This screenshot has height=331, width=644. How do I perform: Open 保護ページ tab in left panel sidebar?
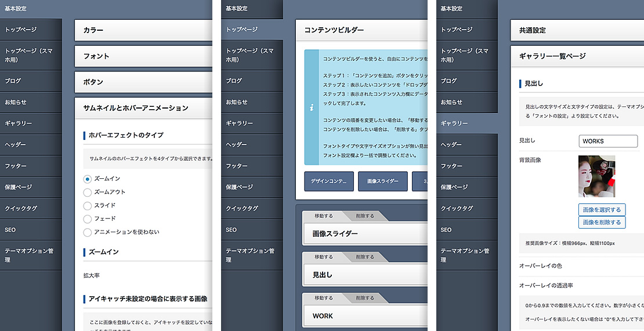click(31, 187)
